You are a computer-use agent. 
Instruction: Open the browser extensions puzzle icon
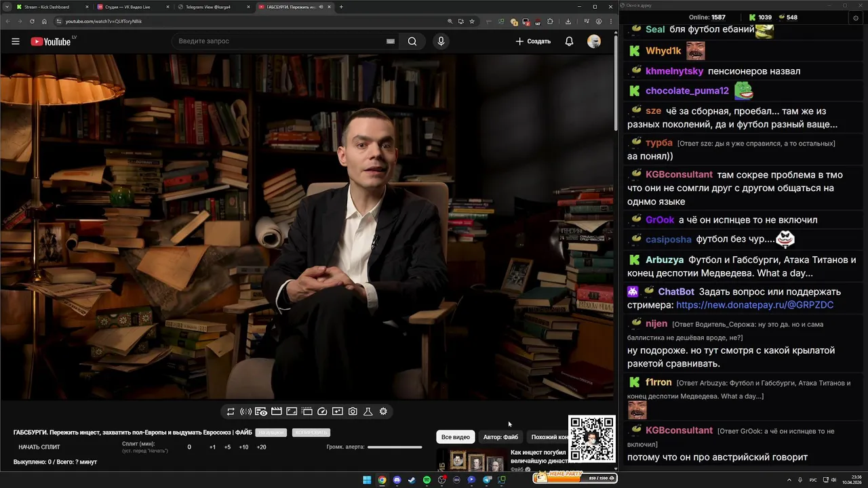pyautogui.click(x=550, y=21)
